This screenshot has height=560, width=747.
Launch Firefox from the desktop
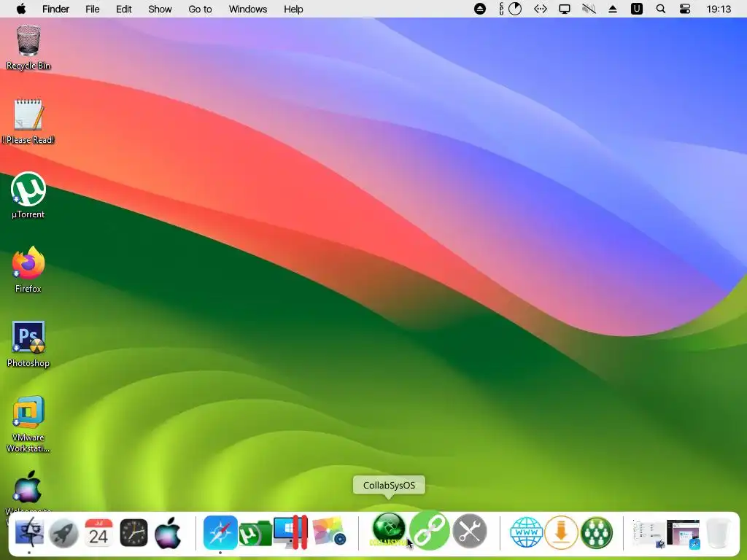tap(28, 270)
